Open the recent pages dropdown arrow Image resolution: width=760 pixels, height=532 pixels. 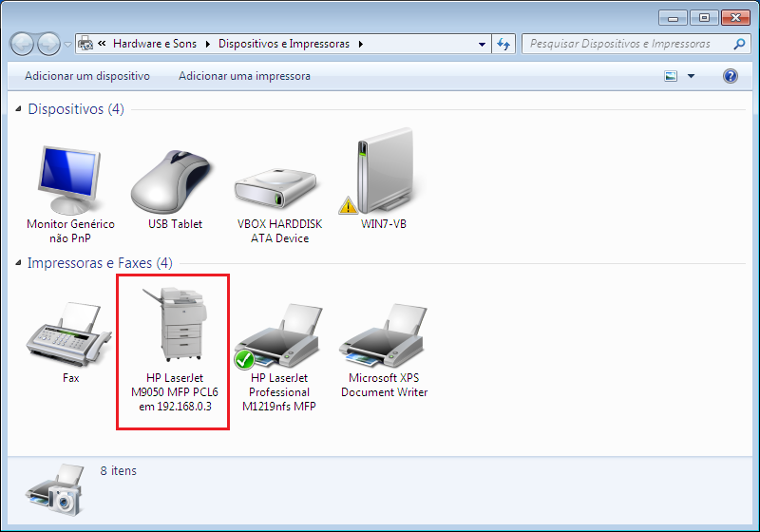pos(67,45)
